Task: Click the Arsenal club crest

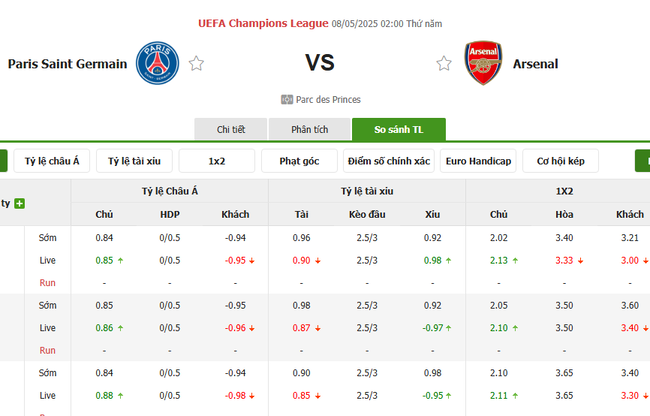Action: 483,63
